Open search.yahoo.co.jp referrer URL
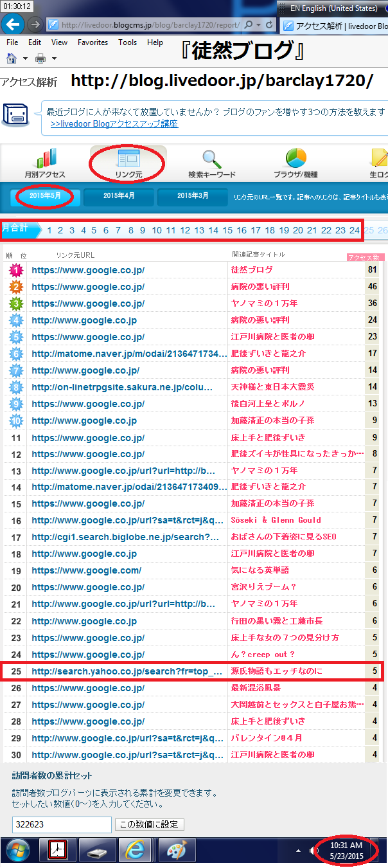 coord(125,671)
